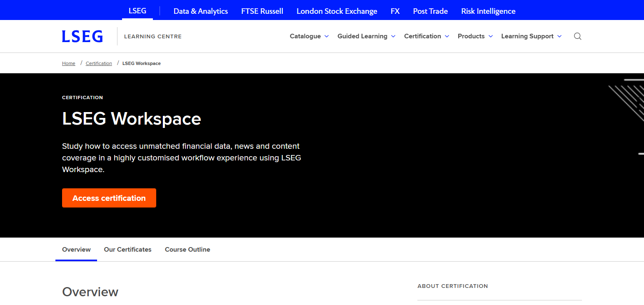This screenshot has width=644, height=305.
Task: Click LEARNING CENTRE text link
Action: (153, 37)
